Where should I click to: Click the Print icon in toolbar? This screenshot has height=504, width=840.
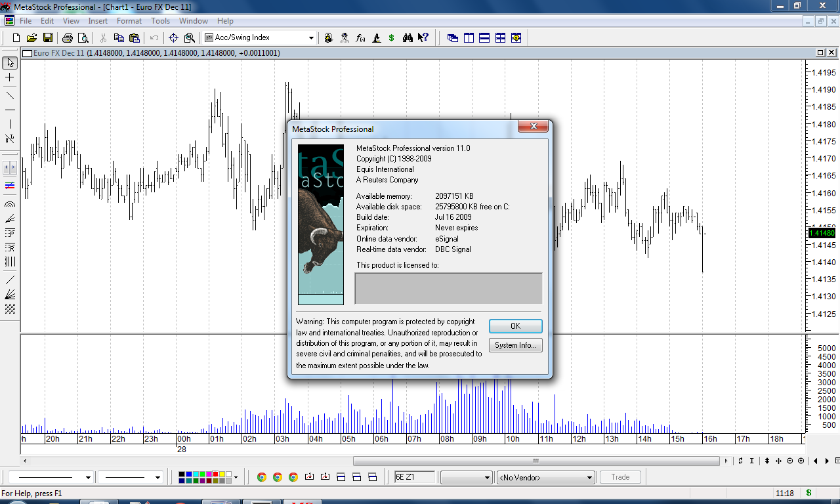(x=68, y=38)
